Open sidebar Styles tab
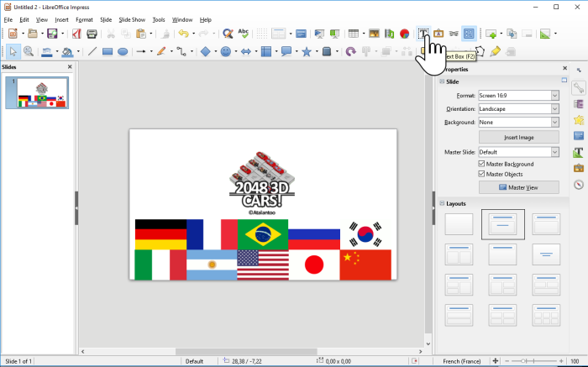588x367 pixels. pos(579,152)
